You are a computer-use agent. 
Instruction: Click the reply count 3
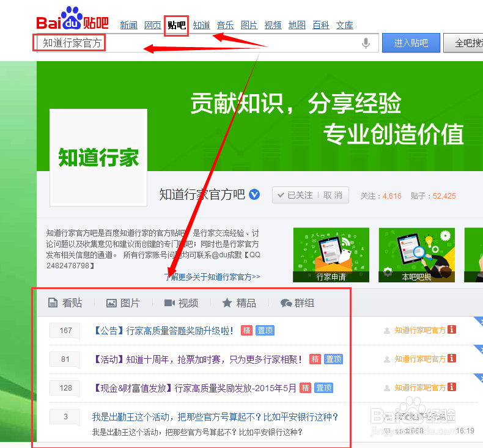tap(65, 417)
